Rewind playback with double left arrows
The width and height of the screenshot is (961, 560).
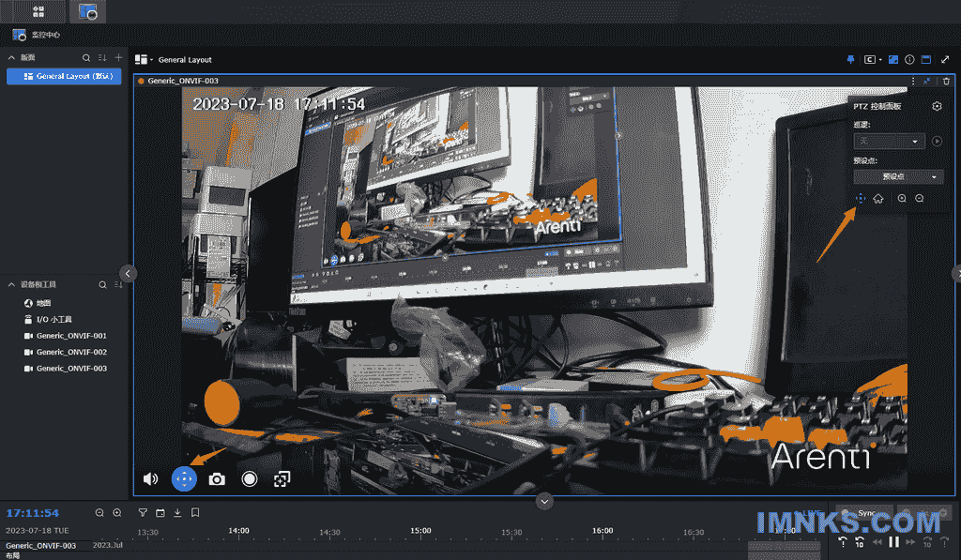pyautogui.click(x=877, y=541)
